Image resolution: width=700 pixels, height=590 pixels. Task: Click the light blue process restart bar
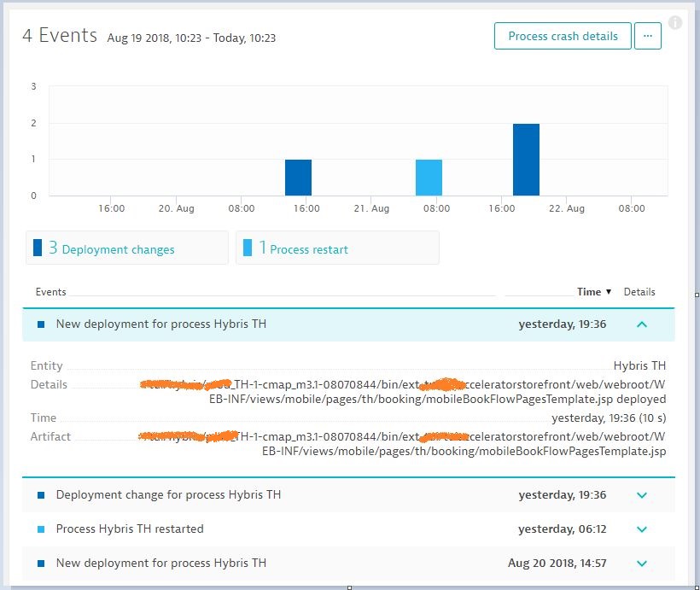point(429,178)
